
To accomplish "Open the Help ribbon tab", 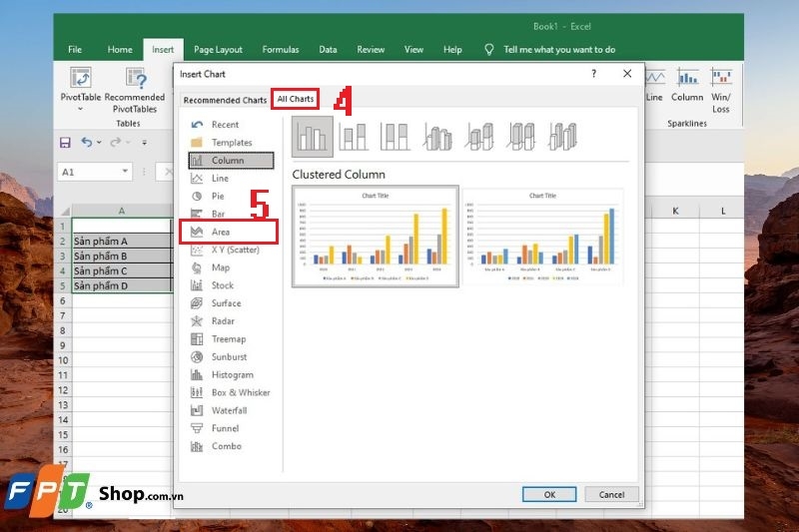I will (452, 49).
